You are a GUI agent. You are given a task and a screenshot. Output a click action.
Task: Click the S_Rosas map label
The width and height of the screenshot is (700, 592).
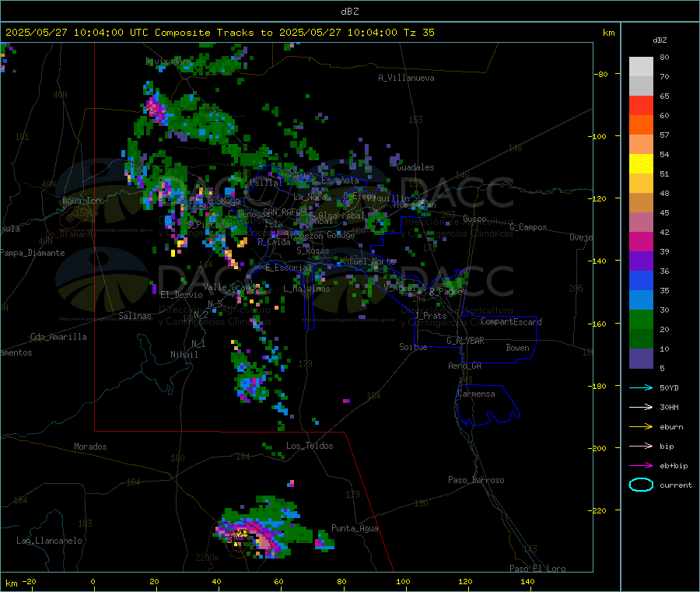tap(313, 250)
